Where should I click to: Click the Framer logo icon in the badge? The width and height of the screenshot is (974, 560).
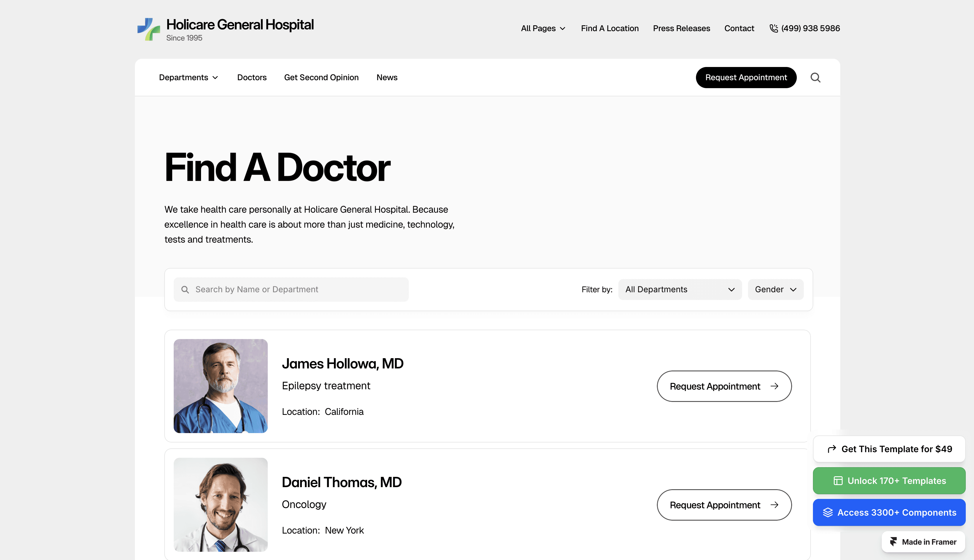[893, 541]
